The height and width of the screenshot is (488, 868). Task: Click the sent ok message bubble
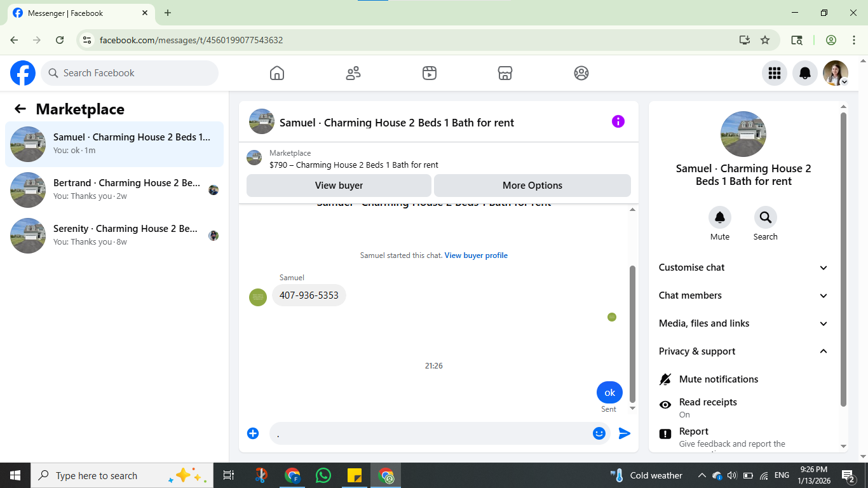(x=609, y=393)
